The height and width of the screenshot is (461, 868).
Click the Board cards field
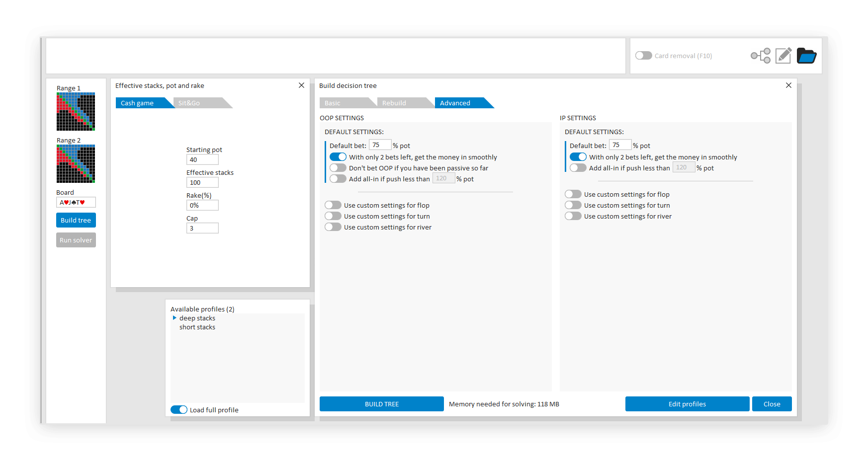click(x=76, y=202)
